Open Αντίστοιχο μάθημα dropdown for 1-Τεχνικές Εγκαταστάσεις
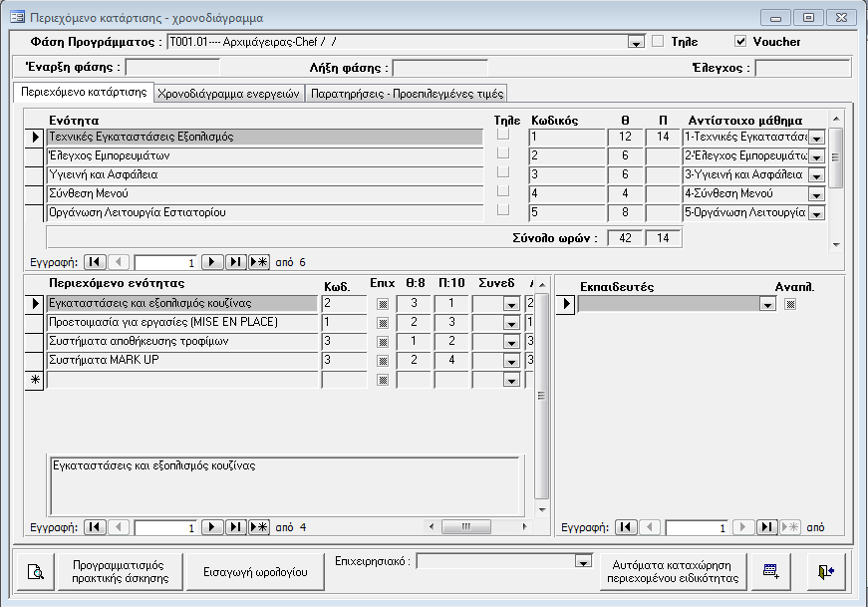This screenshot has height=607, width=868. point(816,138)
